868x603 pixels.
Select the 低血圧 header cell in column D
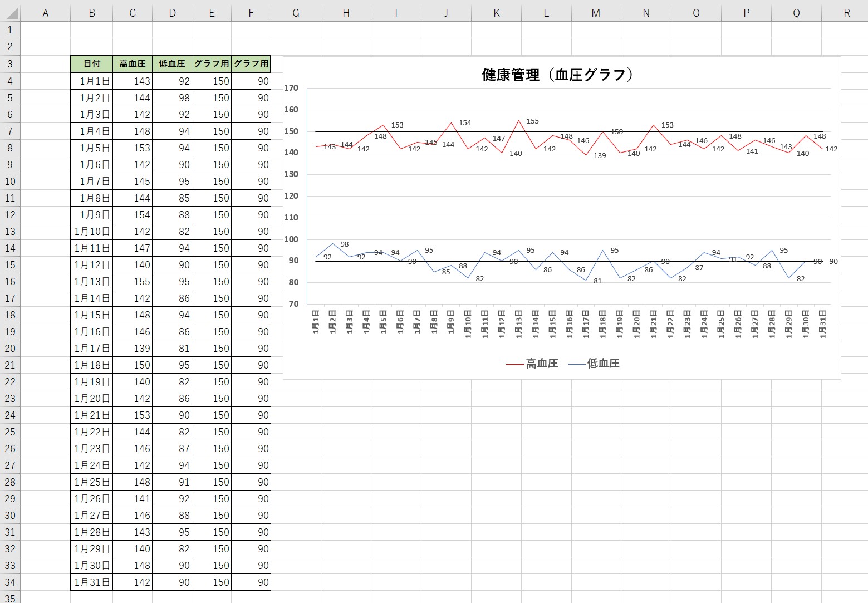pos(171,64)
